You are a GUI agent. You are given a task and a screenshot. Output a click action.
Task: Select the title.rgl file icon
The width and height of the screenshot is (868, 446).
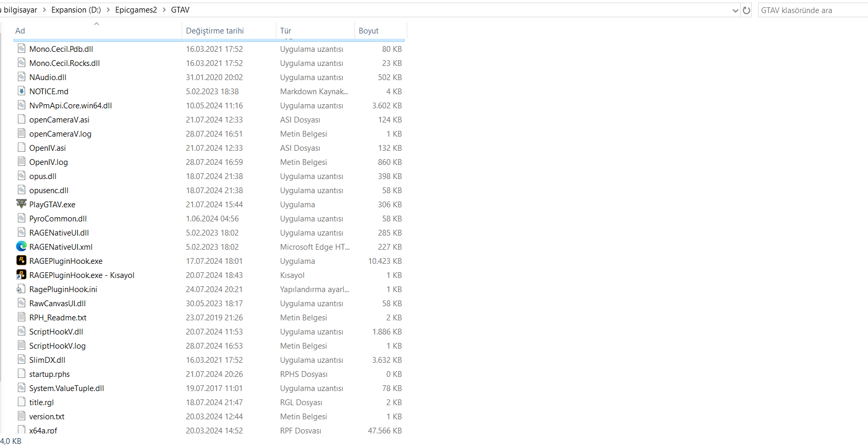click(x=21, y=402)
